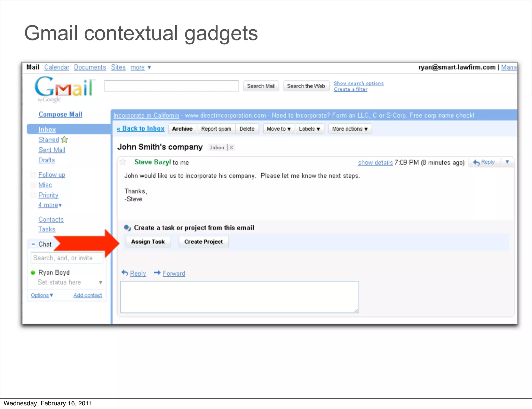The height and width of the screenshot is (409, 532).
Task: Star the Steve Bazyl message
Action: (123, 162)
